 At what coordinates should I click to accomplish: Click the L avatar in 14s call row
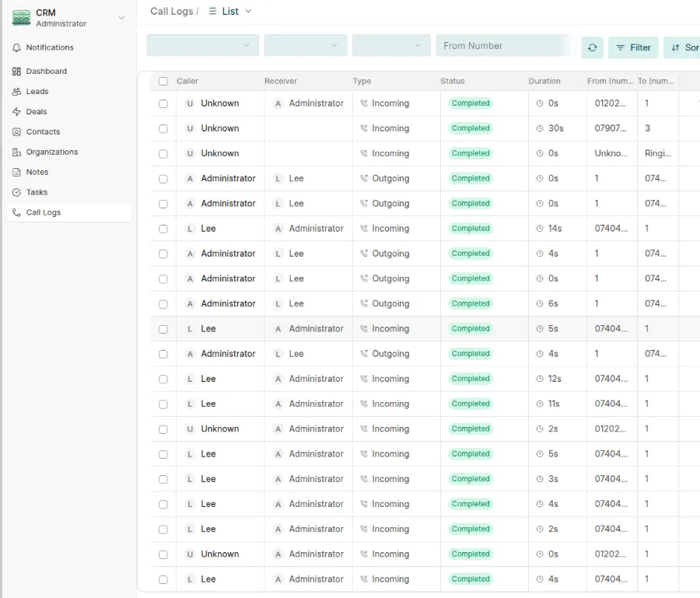tap(191, 229)
